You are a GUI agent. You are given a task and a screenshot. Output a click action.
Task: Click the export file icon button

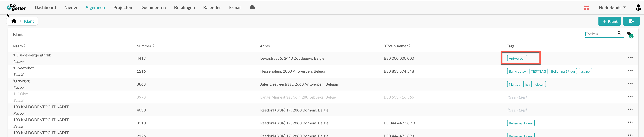click(x=631, y=21)
